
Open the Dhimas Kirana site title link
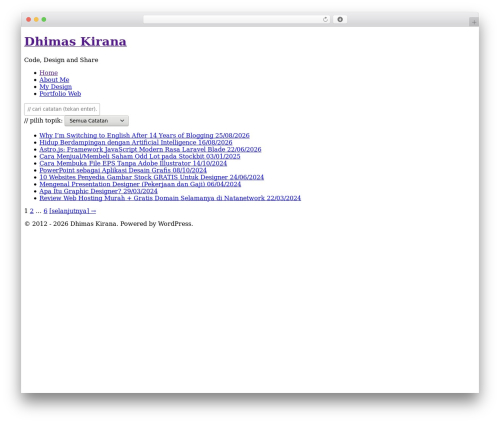click(75, 41)
